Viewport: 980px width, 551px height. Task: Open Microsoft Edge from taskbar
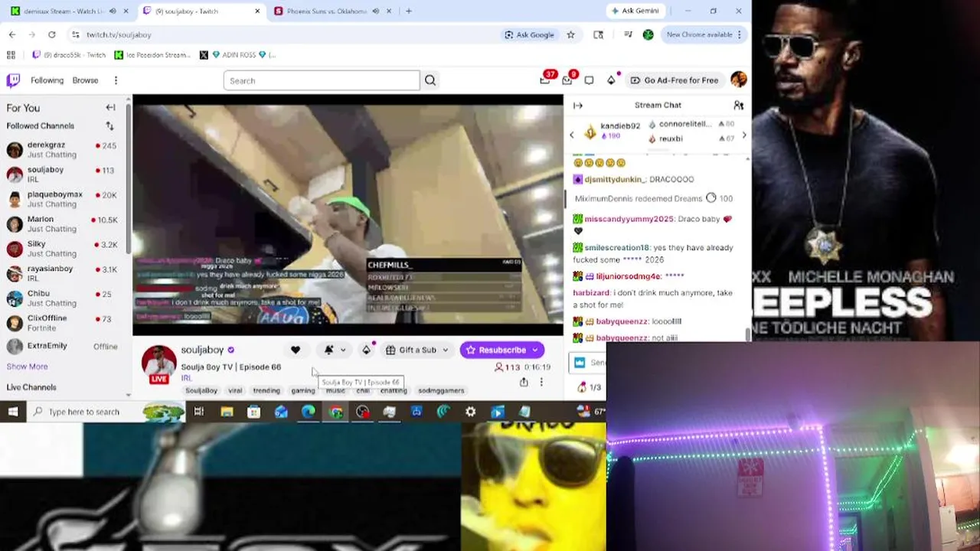coord(308,412)
